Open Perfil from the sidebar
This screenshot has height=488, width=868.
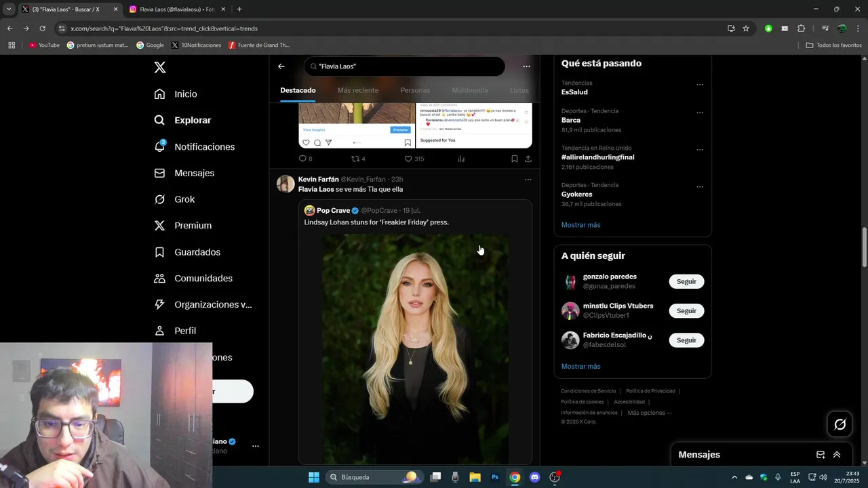(175, 331)
